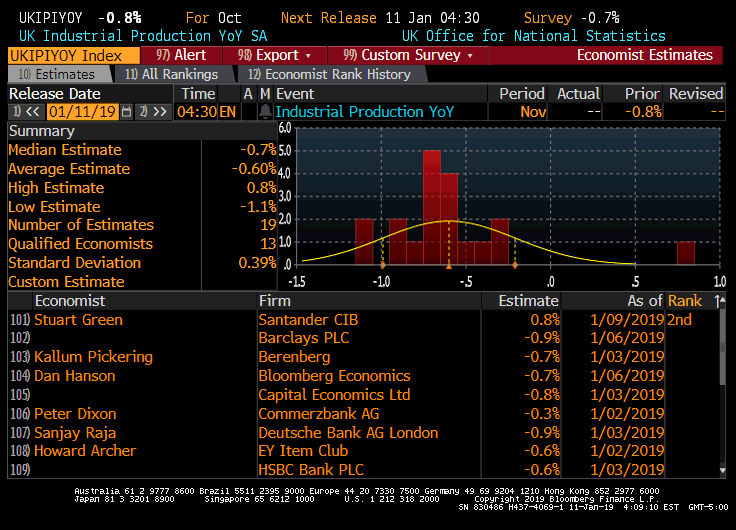736x530 pixels.
Task: Click the outlier histogram bar near 0.8
Action: [686, 253]
